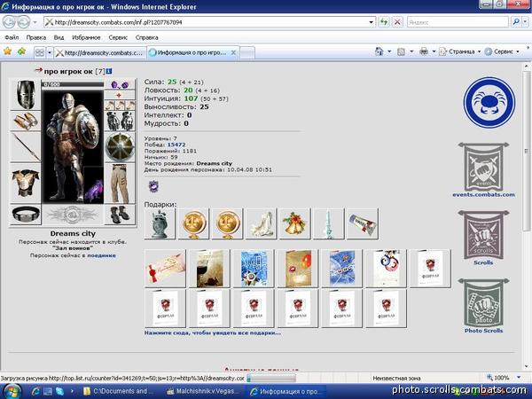Click the blue crab zodiac emblem
532x399 pixels.
click(x=489, y=102)
